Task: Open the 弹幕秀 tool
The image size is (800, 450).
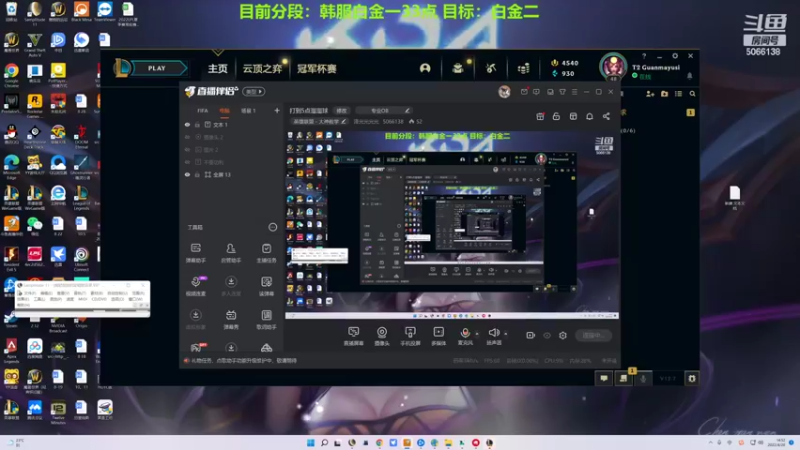Action: pyautogui.click(x=231, y=319)
